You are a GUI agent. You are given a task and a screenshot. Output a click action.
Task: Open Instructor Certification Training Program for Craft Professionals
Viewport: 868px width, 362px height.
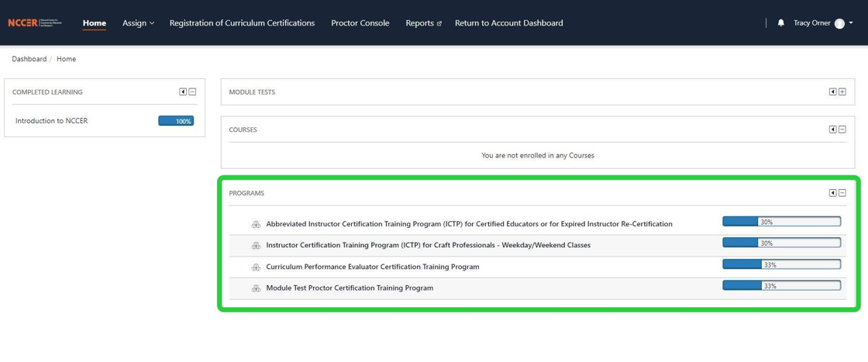(x=428, y=245)
